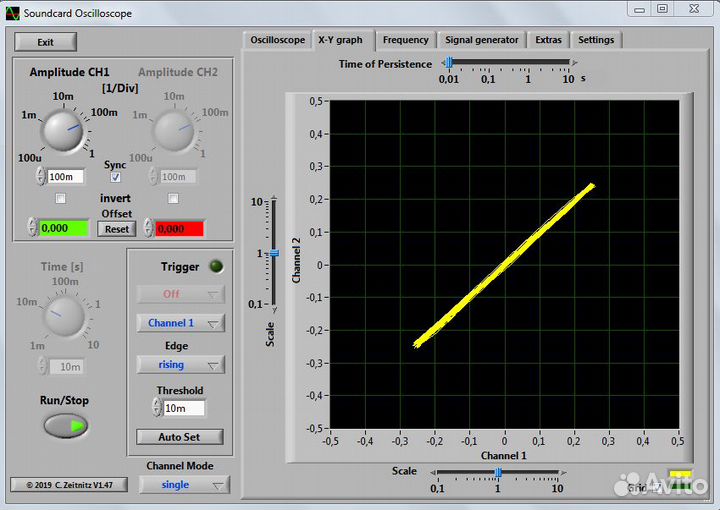The height and width of the screenshot is (510, 720).
Task: Open the Channel Mode single dropdown
Action: click(183, 485)
